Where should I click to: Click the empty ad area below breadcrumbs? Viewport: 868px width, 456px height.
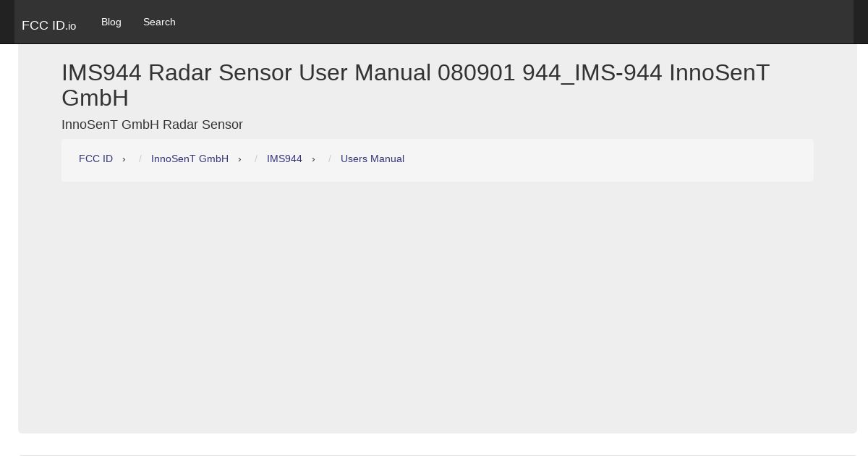pyautogui.click(x=438, y=304)
